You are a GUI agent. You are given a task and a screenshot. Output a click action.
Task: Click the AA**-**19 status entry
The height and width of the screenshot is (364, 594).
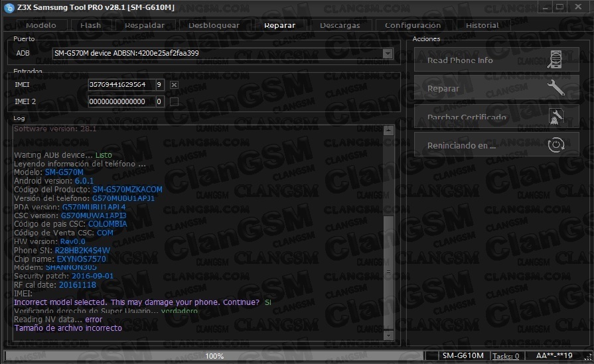(554, 355)
